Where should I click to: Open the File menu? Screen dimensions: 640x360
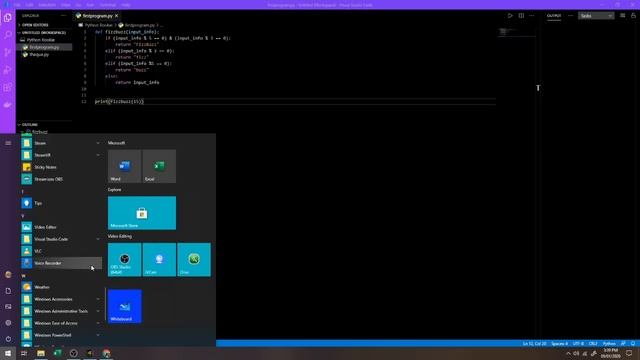(17, 5)
